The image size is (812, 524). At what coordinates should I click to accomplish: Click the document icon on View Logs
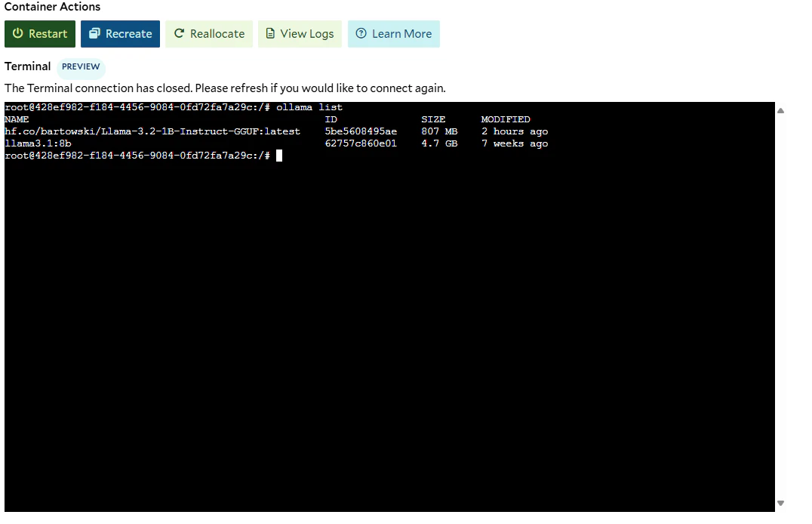pos(270,33)
